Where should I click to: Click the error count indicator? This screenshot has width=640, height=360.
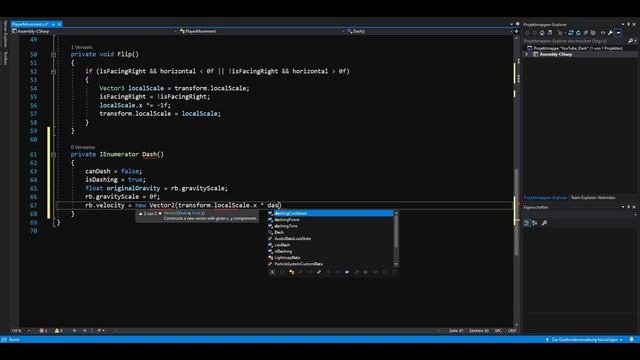(x=43, y=331)
